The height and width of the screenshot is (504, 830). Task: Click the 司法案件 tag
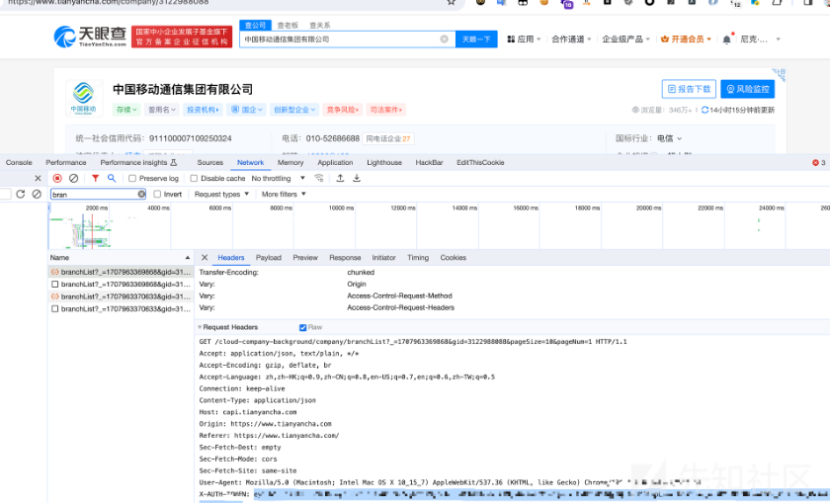coord(386,110)
